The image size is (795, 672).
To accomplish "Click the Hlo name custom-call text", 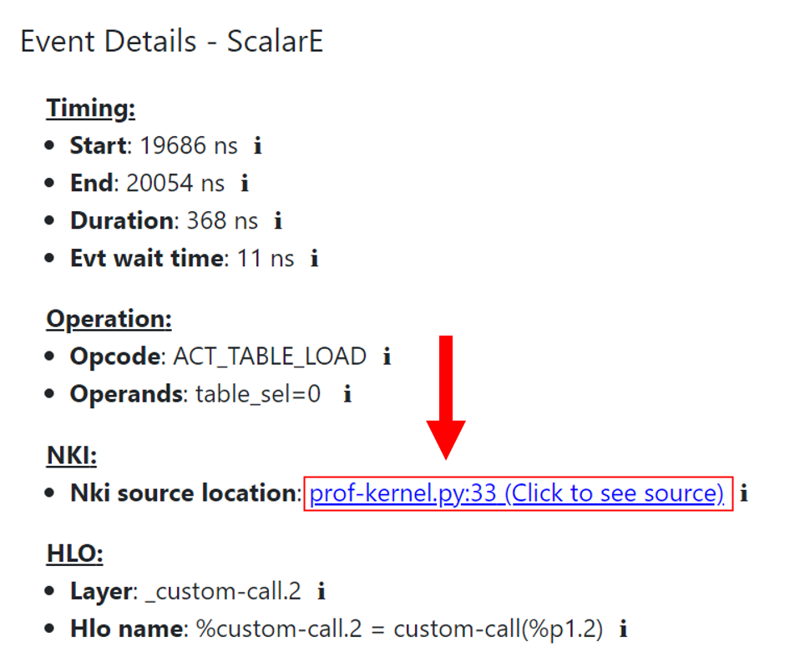I will pos(398,629).
